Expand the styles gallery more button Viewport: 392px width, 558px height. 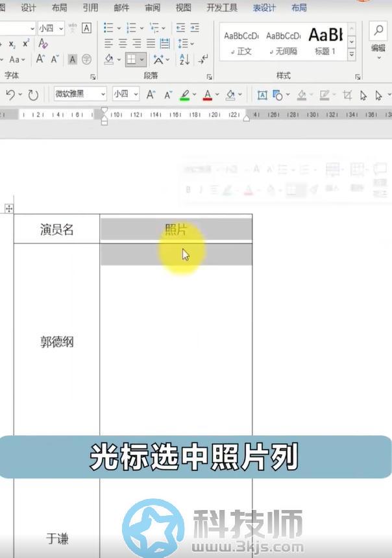pos(351,54)
